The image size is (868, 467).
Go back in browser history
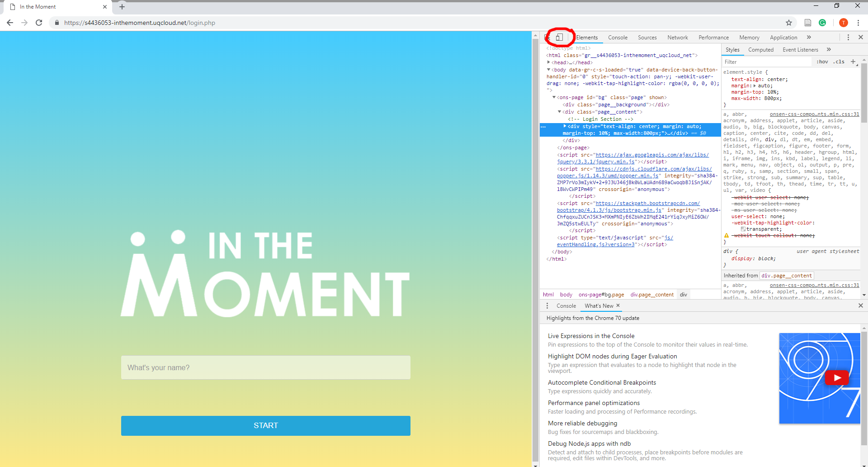(10, 23)
